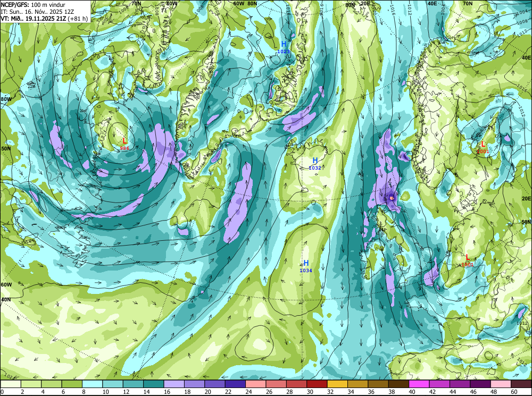Screen dimensions: 532x396
Task: Click the dark teal swatch between 14 and 16
Action: [x=154, y=384]
